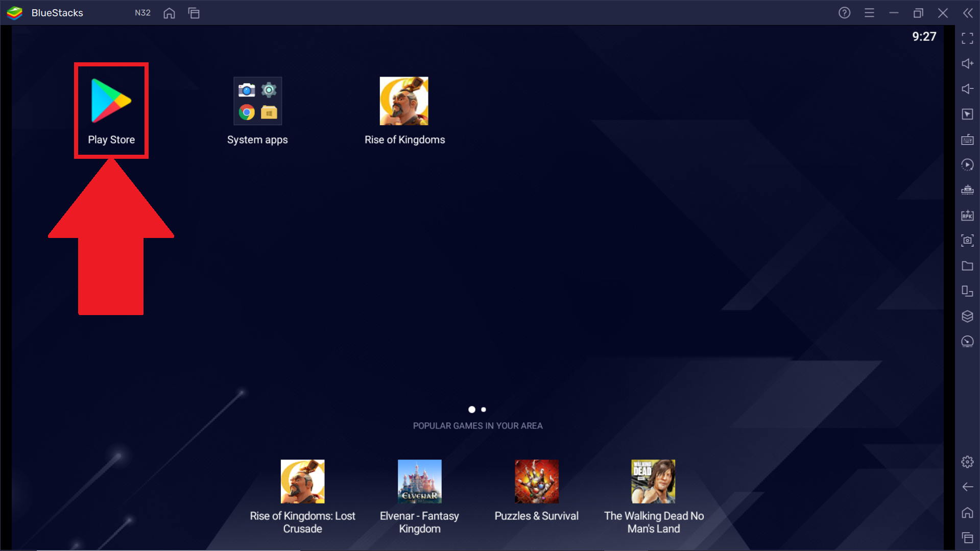
Task: Collapse the side toolbar with the double chevron
Action: point(968,13)
